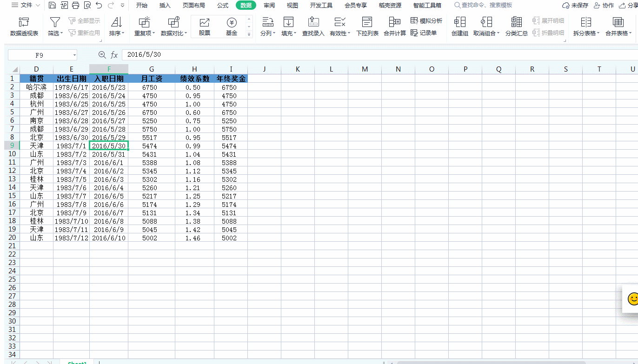
Task: Open the 公式 tab
Action: click(222, 6)
